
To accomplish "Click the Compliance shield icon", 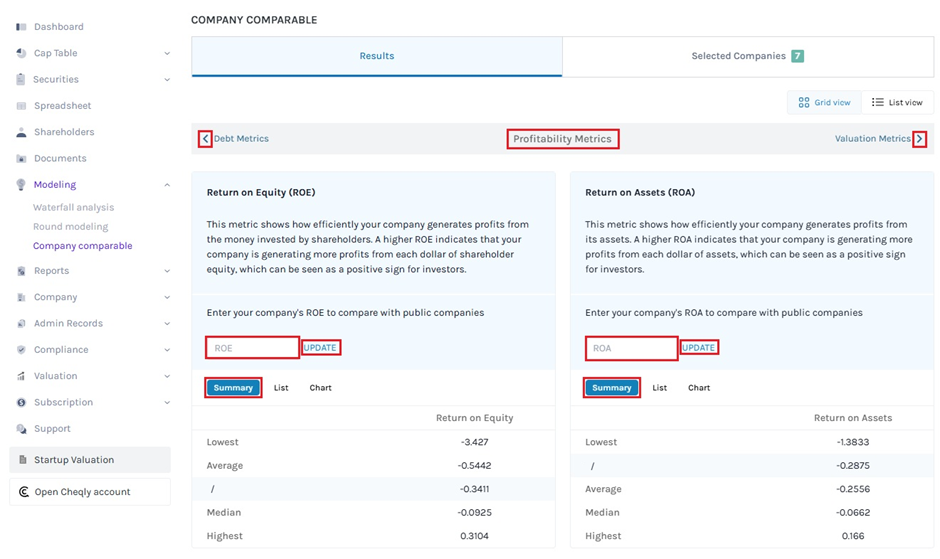I will click(21, 350).
